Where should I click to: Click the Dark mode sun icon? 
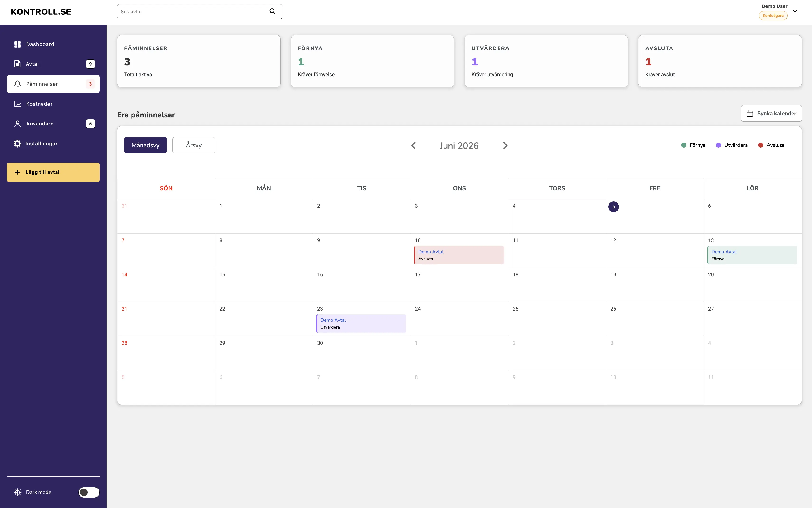[18, 492]
